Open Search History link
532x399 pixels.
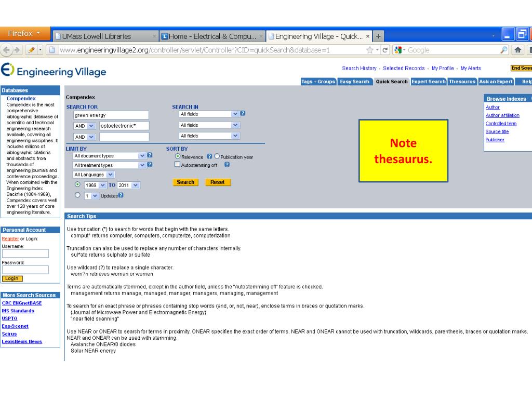(x=359, y=68)
